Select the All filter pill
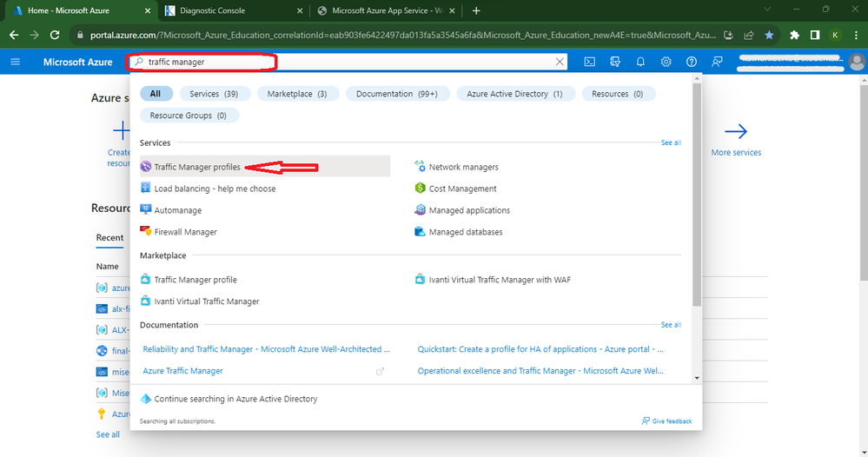 (156, 94)
